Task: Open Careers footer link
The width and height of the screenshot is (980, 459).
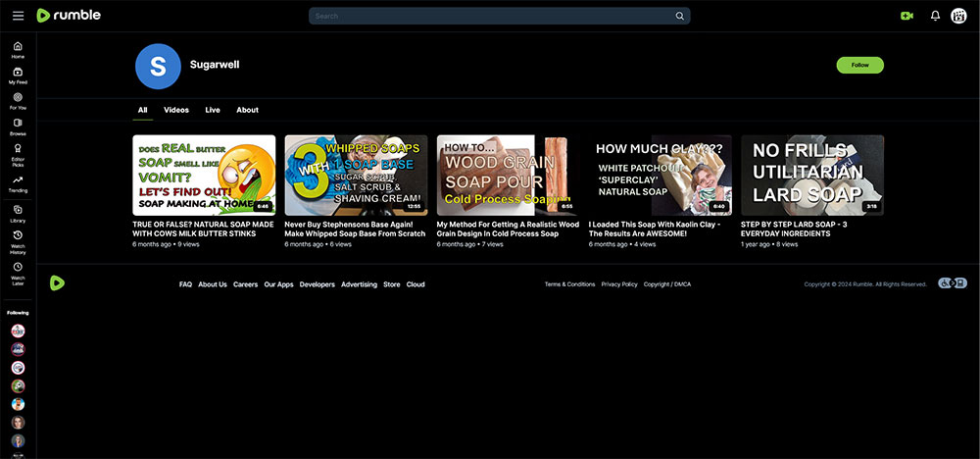Action: pos(246,284)
